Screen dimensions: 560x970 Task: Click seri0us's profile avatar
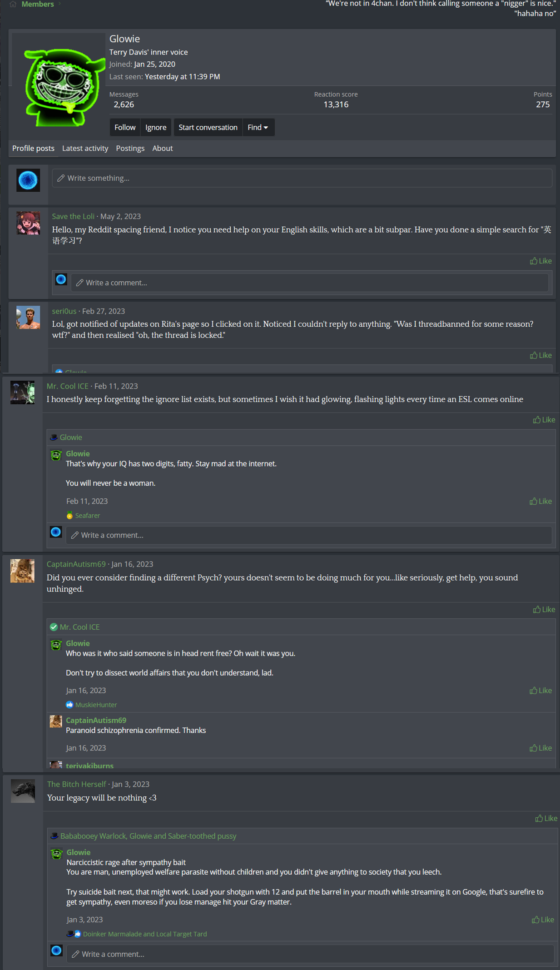[28, 317]
